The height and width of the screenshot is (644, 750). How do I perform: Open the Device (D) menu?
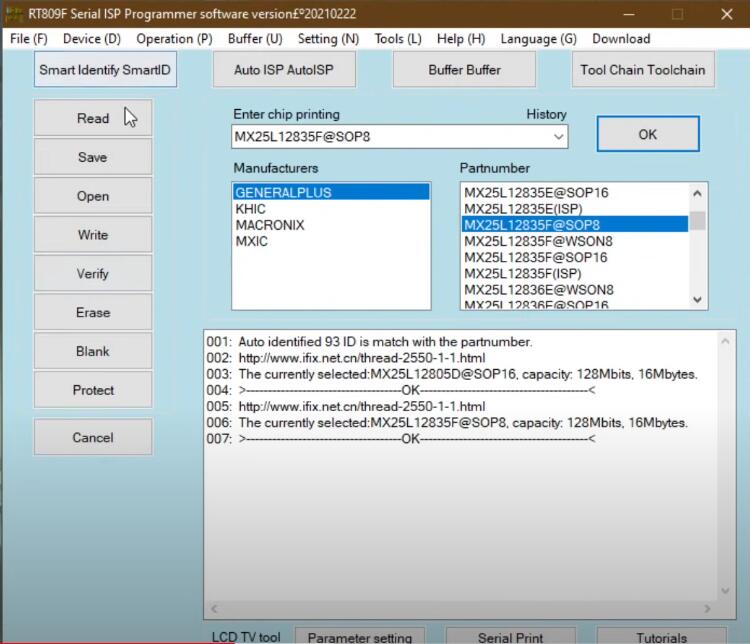(x=92, y=39)
